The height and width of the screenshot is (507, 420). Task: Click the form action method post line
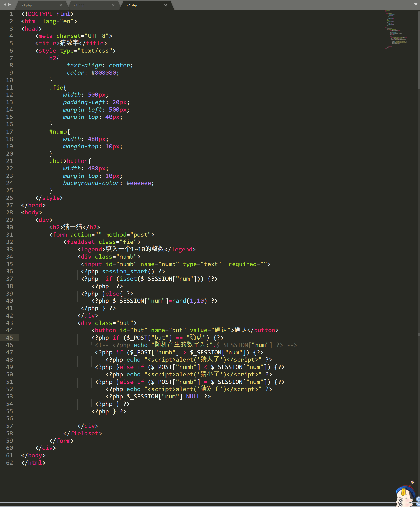[x=102, y=235]
